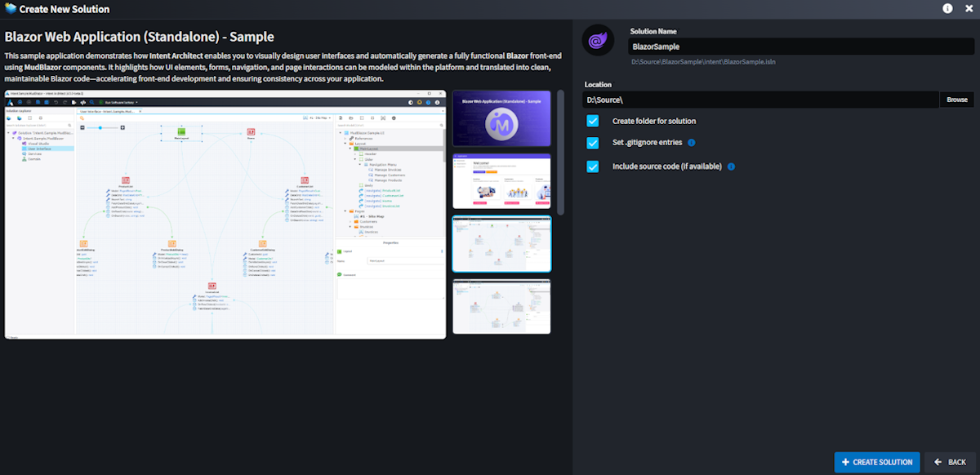
Task: Click the Create Solution button
Action: pyautogui.click(x=876, y=462)
